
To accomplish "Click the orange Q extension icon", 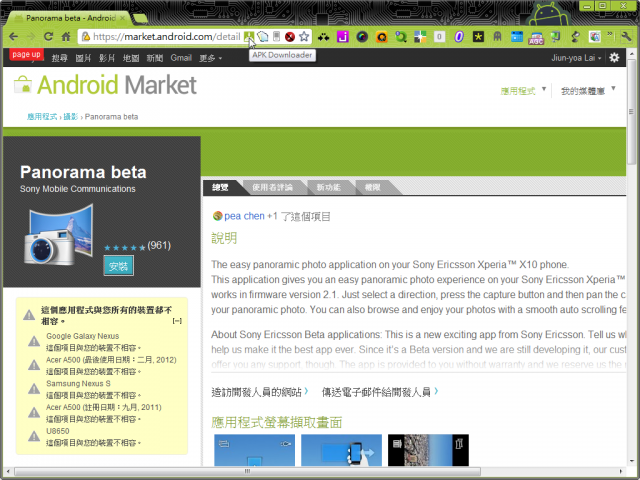I will [381, 37].
